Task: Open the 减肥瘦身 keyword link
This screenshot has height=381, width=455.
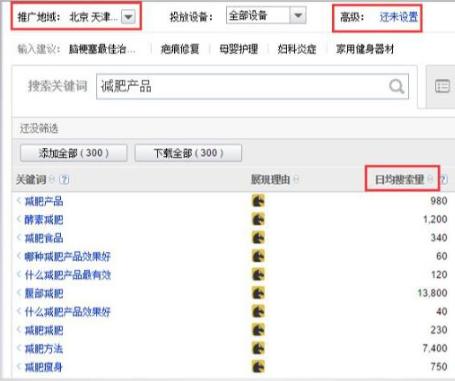Action: click(44, 367)
